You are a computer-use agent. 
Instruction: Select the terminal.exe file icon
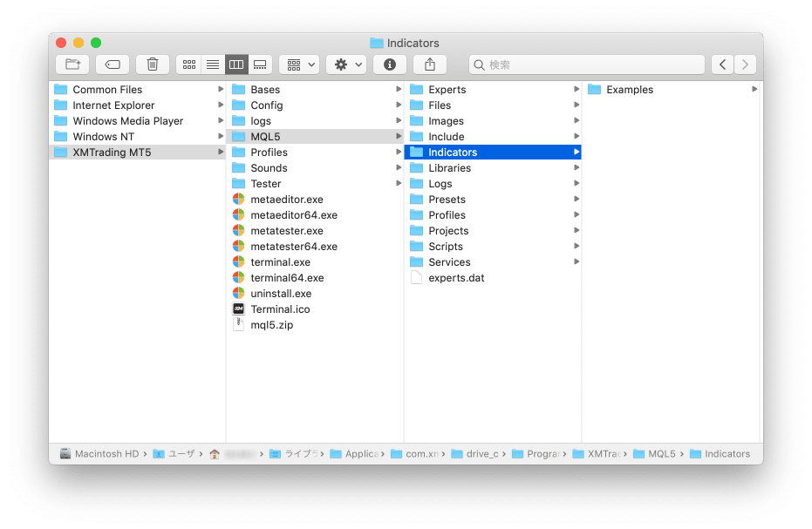click(x=238, y=262)
